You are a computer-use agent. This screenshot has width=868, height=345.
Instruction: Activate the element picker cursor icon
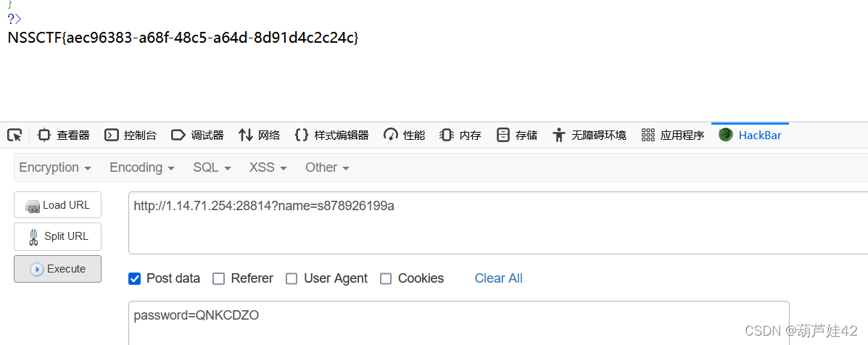(x=15, y=135)
